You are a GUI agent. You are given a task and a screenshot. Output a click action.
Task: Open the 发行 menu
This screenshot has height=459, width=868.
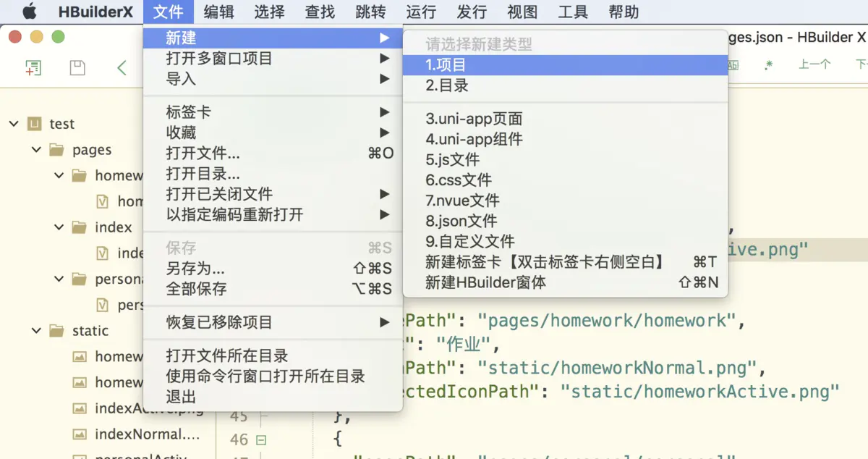click(x=472, y=12)
